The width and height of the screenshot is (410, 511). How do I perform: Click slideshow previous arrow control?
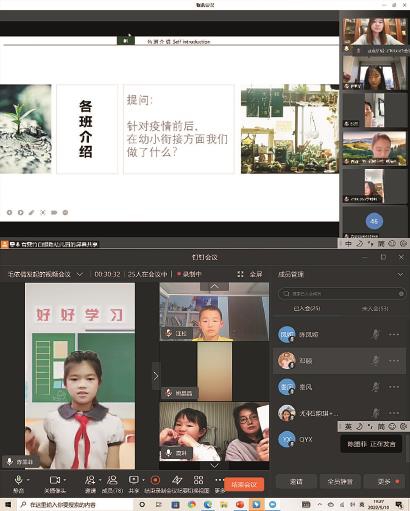(x=9, y=212)
